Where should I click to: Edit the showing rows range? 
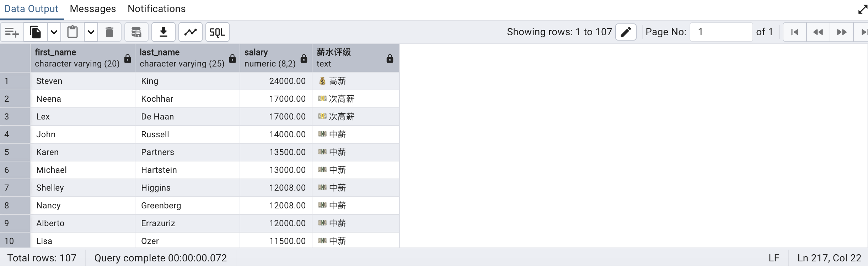click(626, 32)
